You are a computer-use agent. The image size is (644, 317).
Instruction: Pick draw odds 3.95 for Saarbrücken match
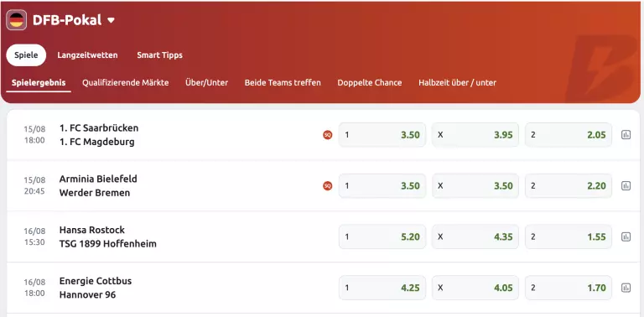tap(475, 135)
